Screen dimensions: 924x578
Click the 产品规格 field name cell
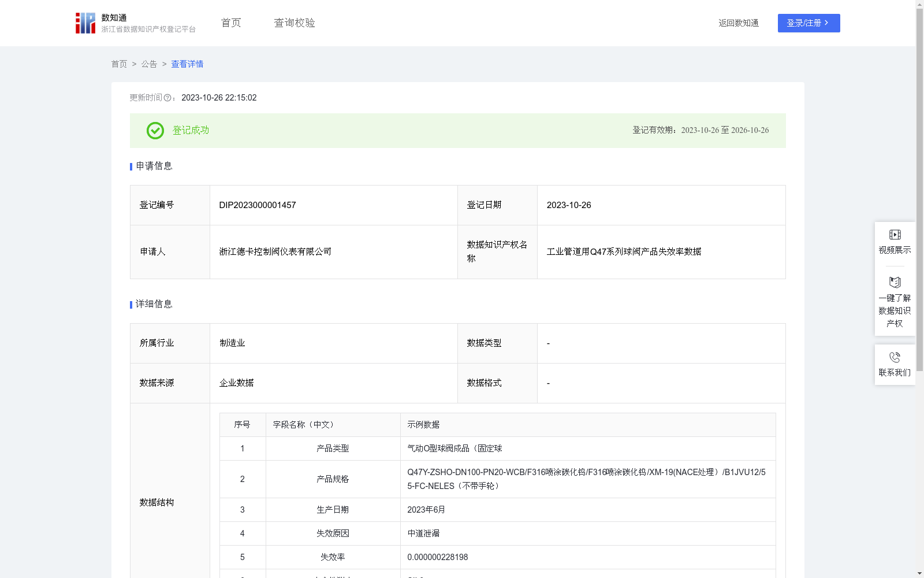point(333,479)
